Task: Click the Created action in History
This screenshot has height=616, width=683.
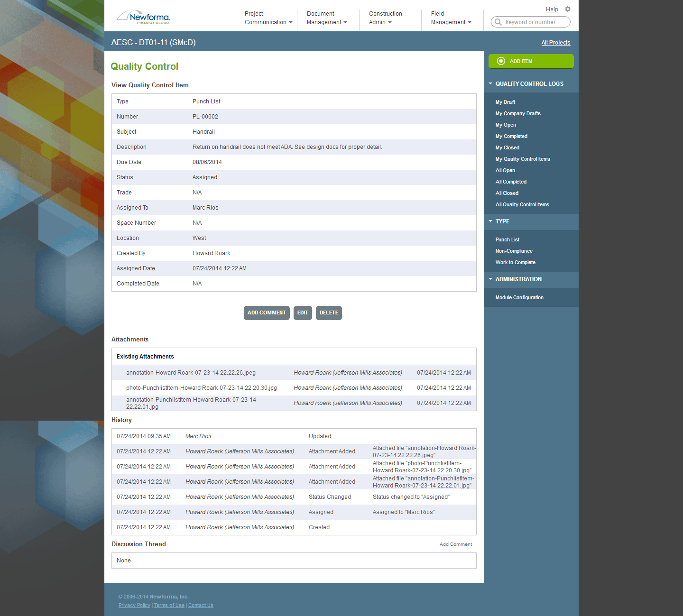Action: coord(319,527)
